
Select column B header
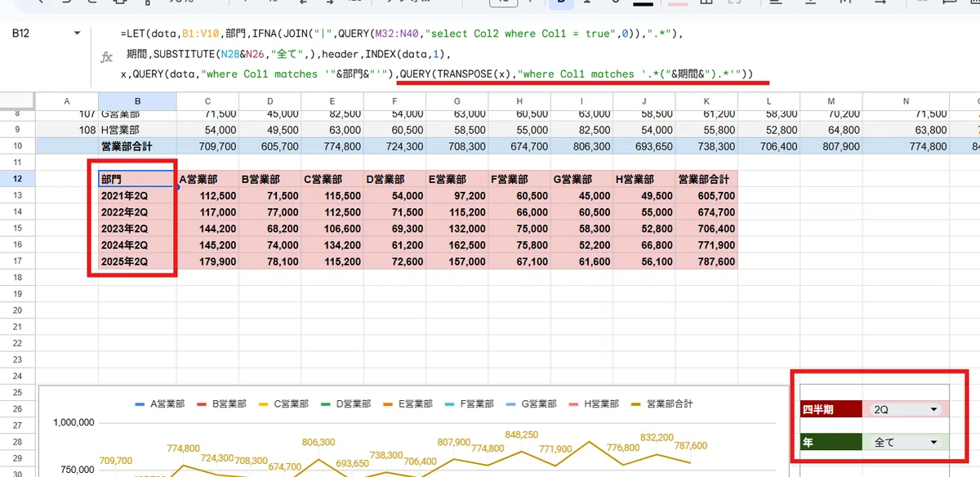pyautogui.click(x=137, y=101)
